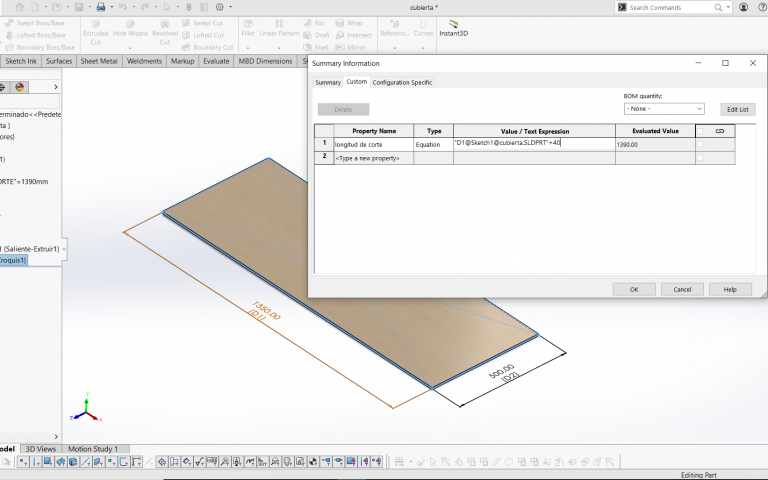Open the Options gear icon
The image size is (768, 480).
(219, 7)
